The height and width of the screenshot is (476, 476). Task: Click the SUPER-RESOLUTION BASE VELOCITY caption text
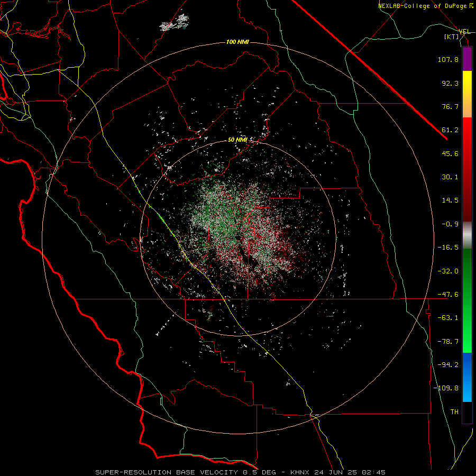(168, 472)
